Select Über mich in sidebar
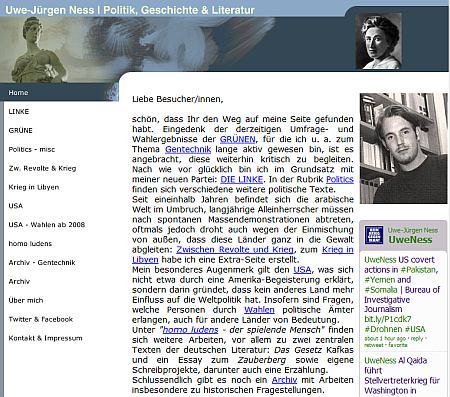The width and height of the screenshot is (450, 397). pyautogui.click(x=26, y=300)
